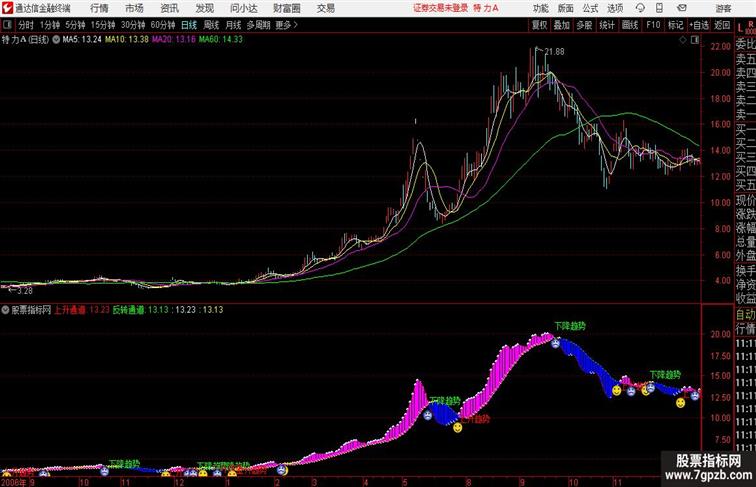756x487 pixels.
Task: Click the 画线 drawing button
Action: (x=630, y=25)
